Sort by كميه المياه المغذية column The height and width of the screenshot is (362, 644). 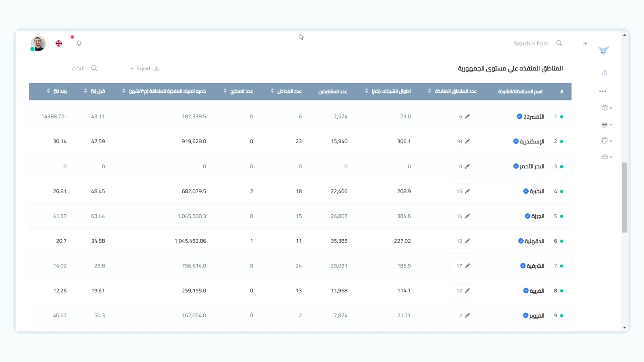click(x=124, y=91)
